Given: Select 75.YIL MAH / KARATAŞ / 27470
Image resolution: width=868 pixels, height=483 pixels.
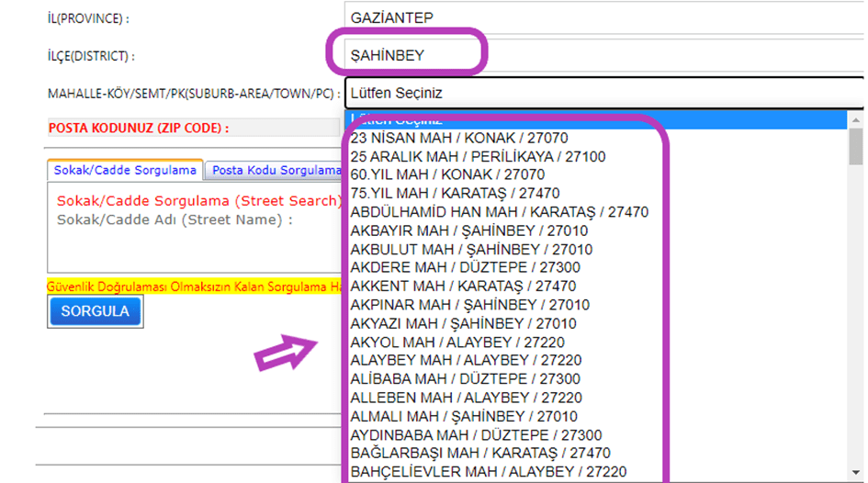Looking at the screenshot, I should pyautogui.click(x=455, y=194).
